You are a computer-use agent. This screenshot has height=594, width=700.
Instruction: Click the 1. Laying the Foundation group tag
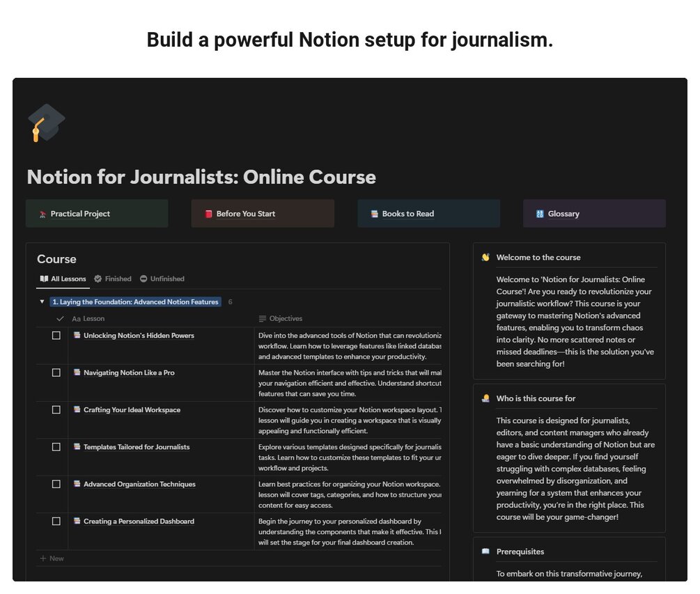(x=135, y=302)
